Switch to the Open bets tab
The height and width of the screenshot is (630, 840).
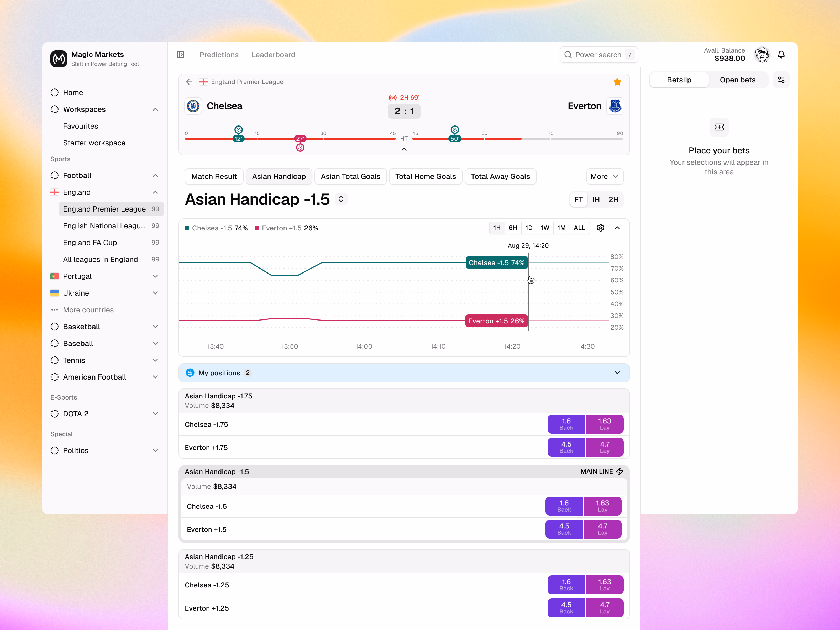pos(737,80)
